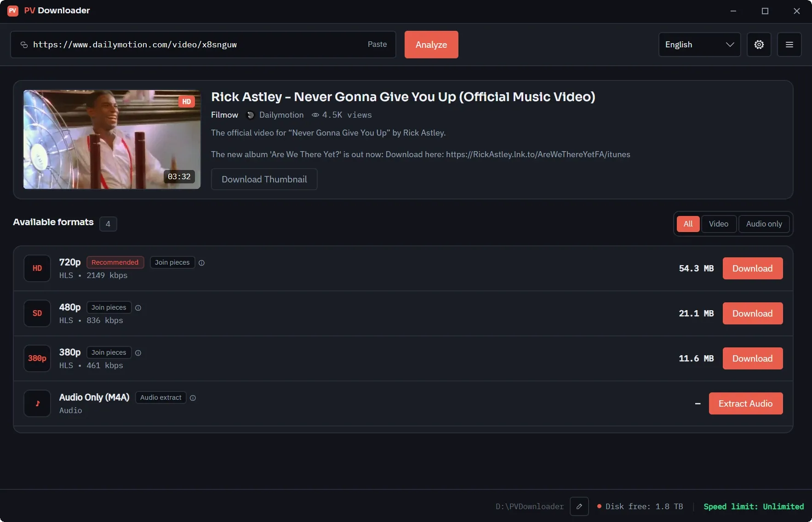Click the eye views icon
Screen dimensions: 812x522
coord(315,115)
